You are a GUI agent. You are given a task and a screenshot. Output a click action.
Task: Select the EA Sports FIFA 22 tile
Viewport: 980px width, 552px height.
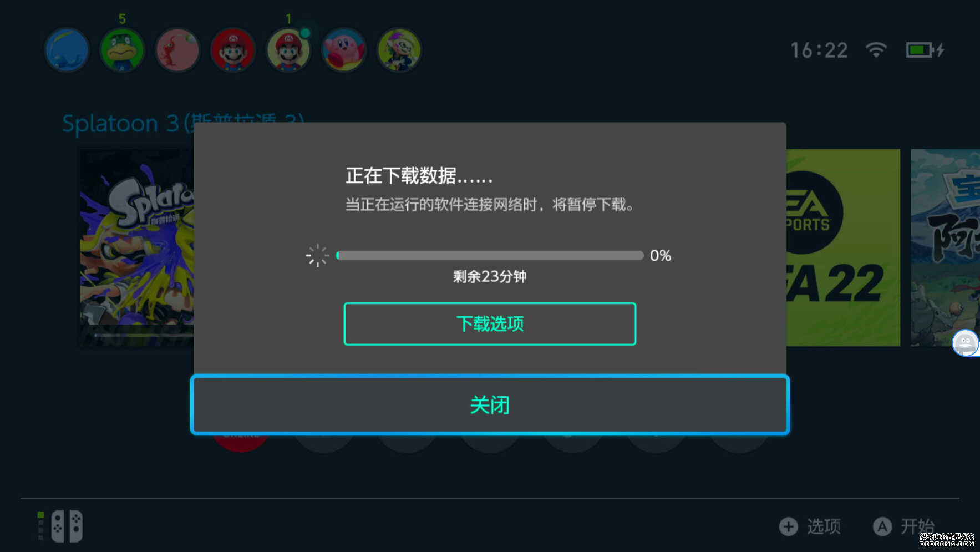[x=843, y=247]
